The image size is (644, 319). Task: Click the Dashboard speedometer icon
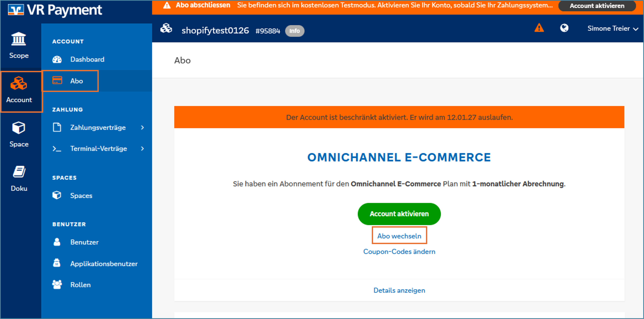click(57, 59)
